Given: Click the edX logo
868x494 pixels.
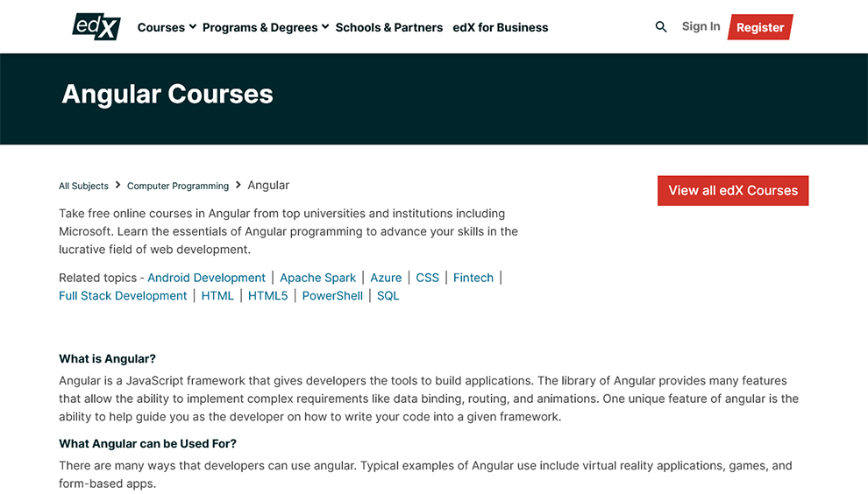Looking at the screenshot, I should pos(96,26).
